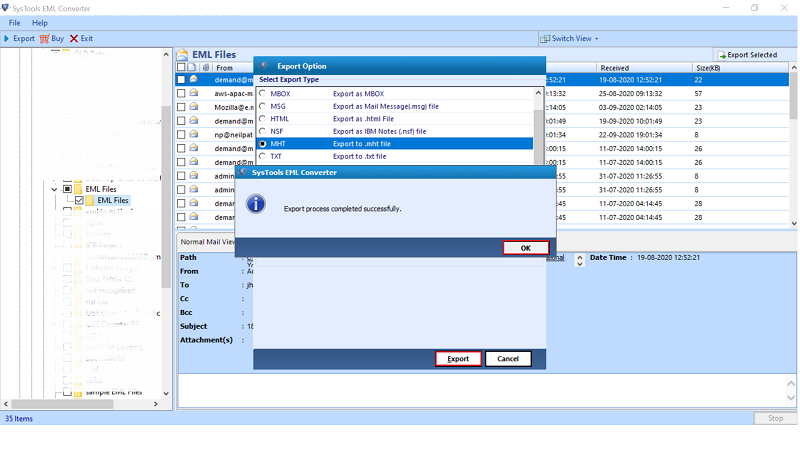Click the EML Files parent folder icon

pyautogui.click(x=78, y=189)
